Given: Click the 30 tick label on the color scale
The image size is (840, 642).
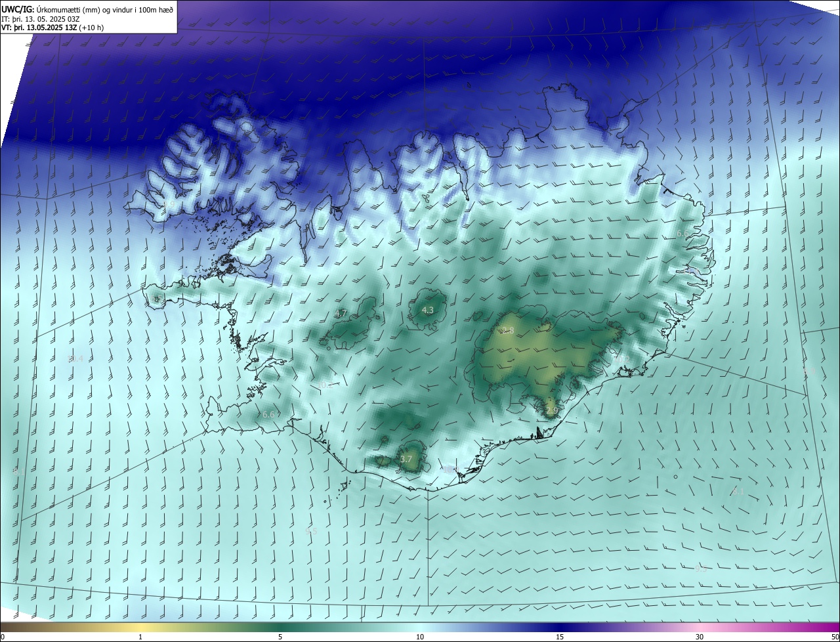Looking at the screenshot, I should [x=700, y=637].
